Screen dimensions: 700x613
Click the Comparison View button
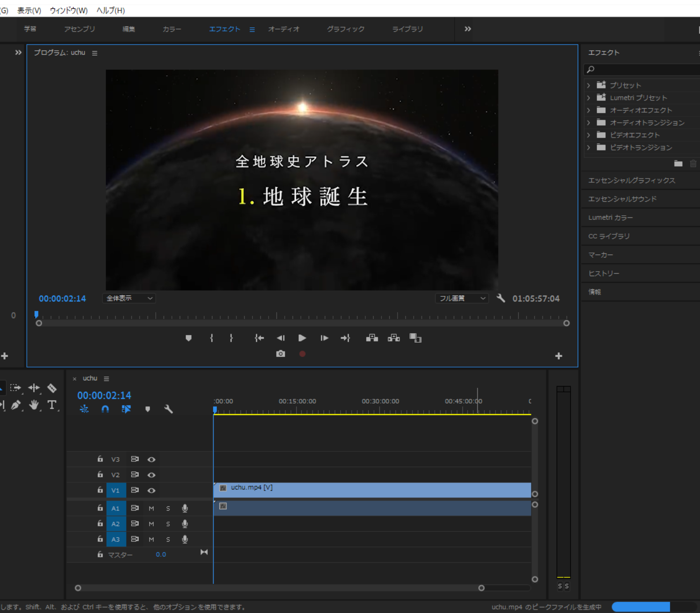(415, 338)
